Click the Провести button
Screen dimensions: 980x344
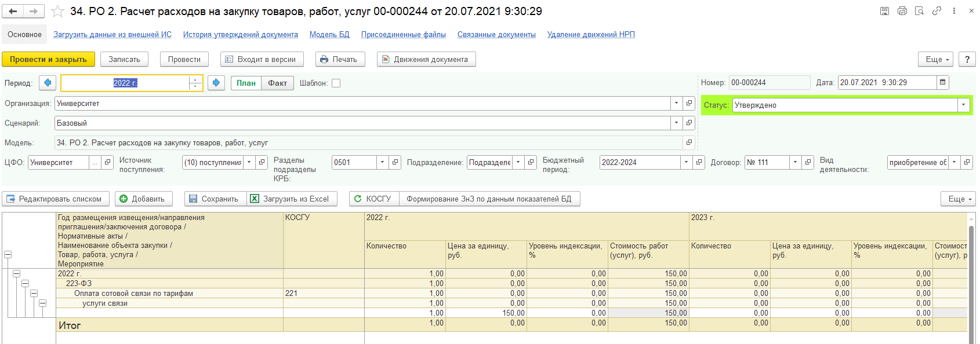tap(184, 59)
